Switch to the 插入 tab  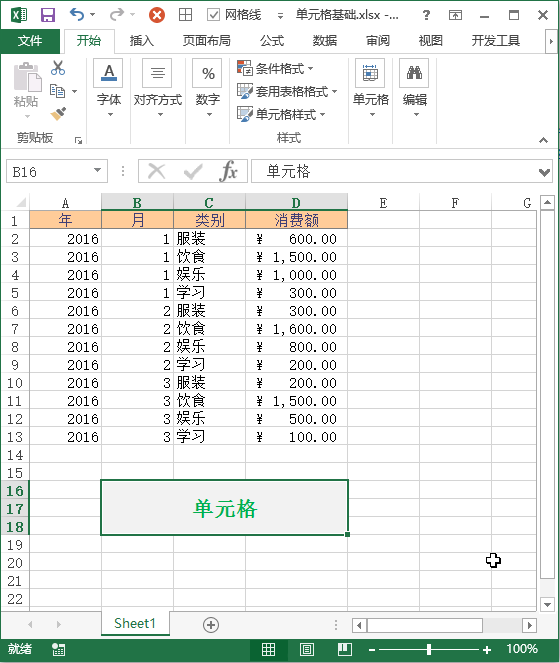pyautogui.click(x=141, y=41)
